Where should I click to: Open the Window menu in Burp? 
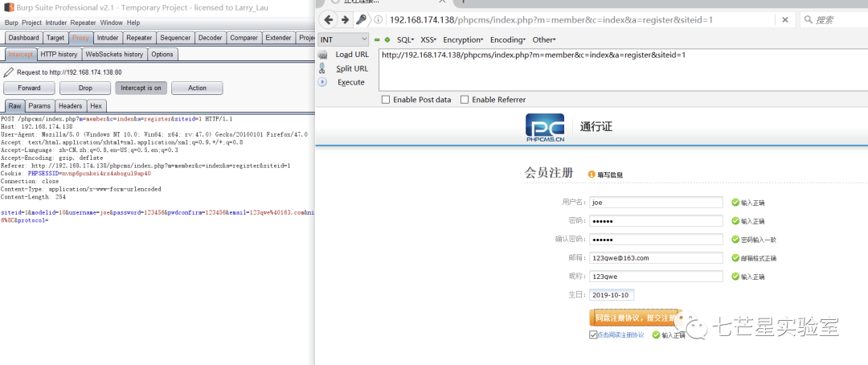pyautogui.click(x=111, y=23)
